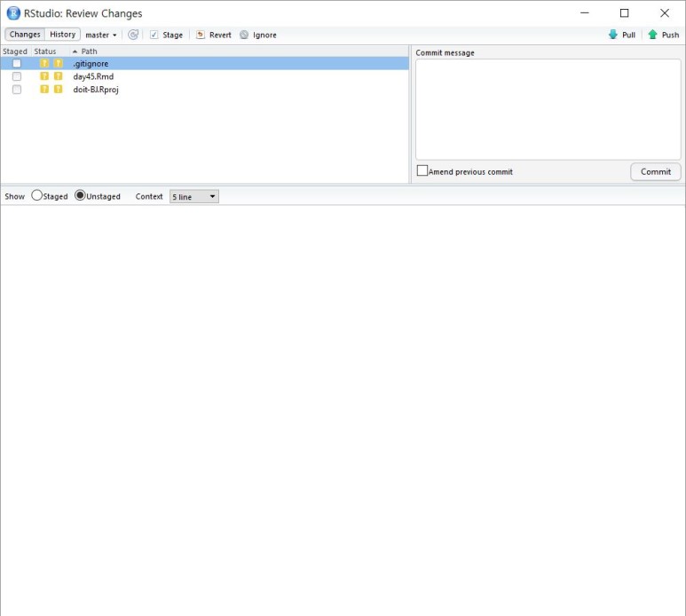Click the Revert arrow icon
Image resolution: width=686 pixels, height=616 pixels.
point(200,35)
